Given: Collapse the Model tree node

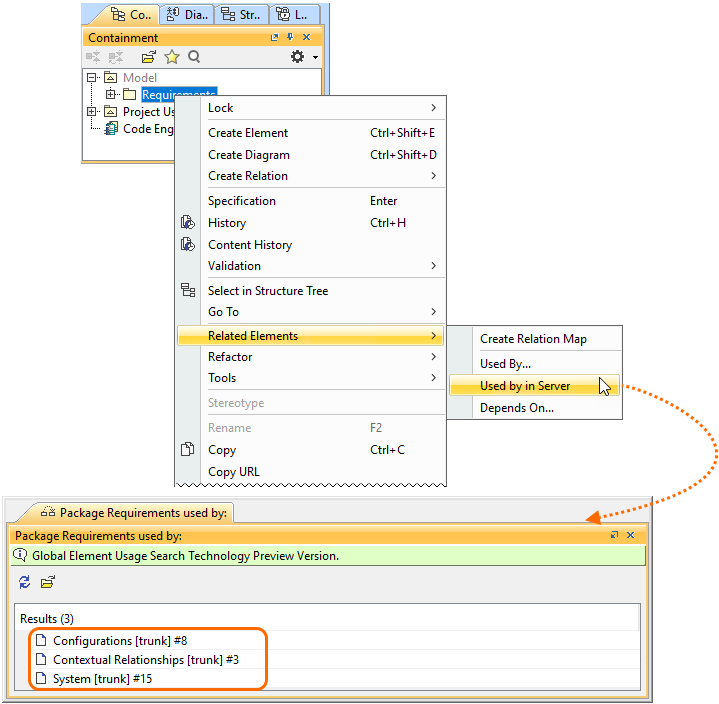Looking at the screenshot, I should (x=92, y=78).
